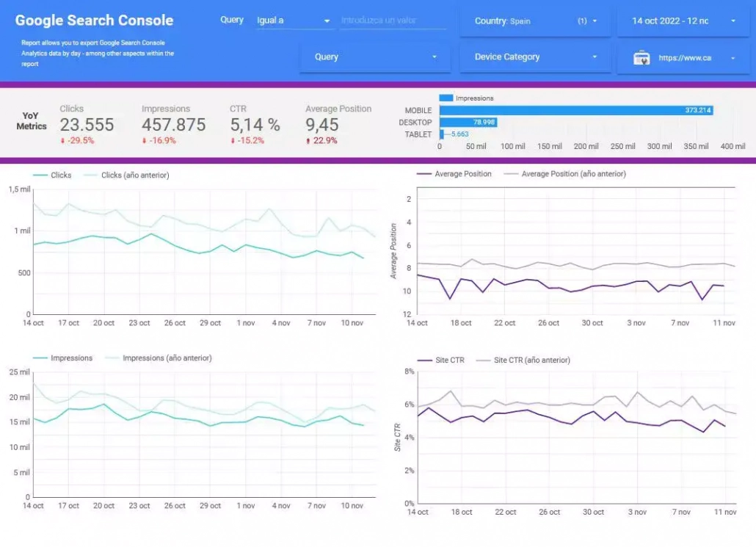756x547 pixels.
Task: Click the Average Position axis title
Action: coord(393,251)
